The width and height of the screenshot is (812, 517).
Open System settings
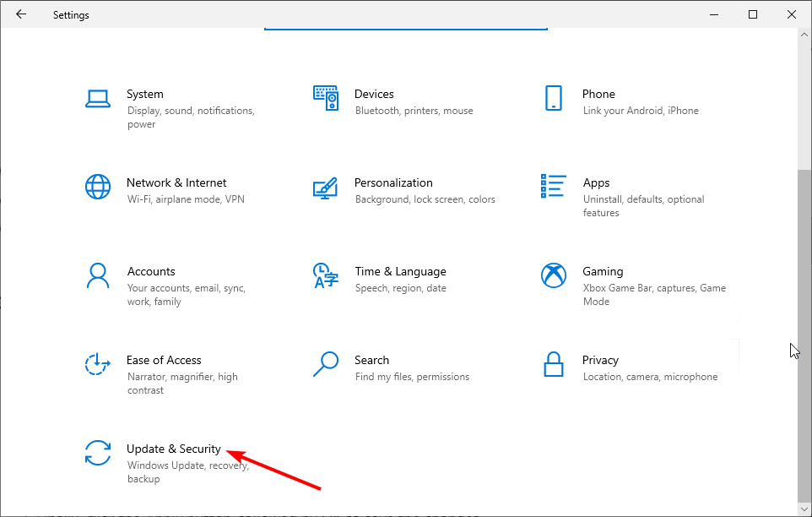pos(144,94)
